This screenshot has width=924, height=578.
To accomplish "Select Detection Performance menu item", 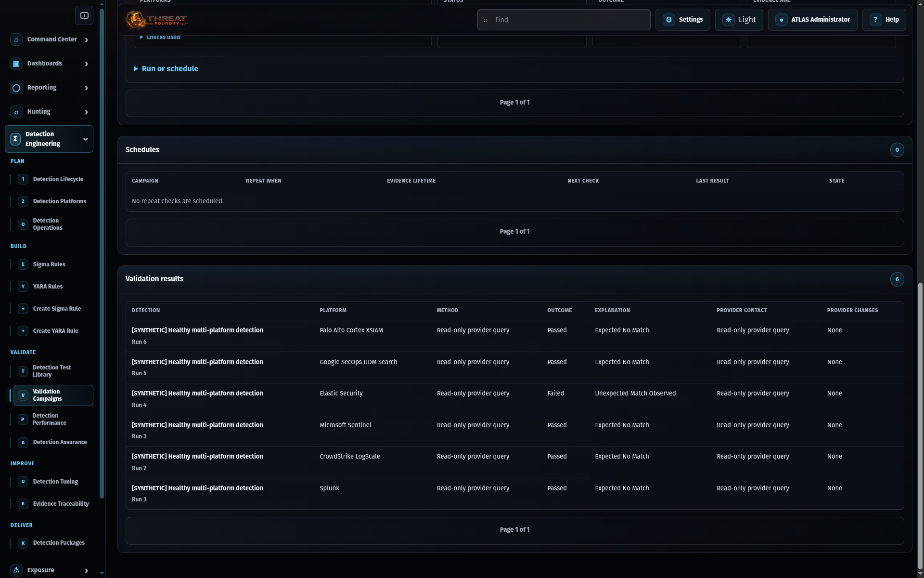I will pos(49,420).
